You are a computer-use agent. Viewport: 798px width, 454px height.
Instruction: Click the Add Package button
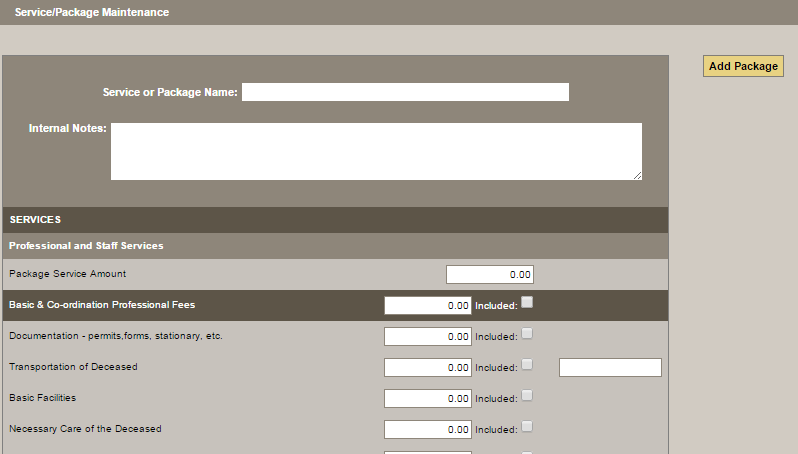743,66
